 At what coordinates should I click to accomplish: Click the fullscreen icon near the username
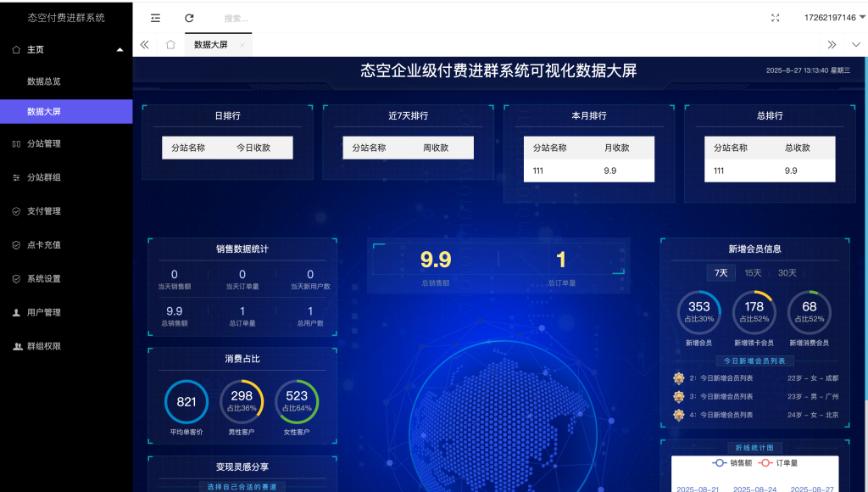(775, 16)
